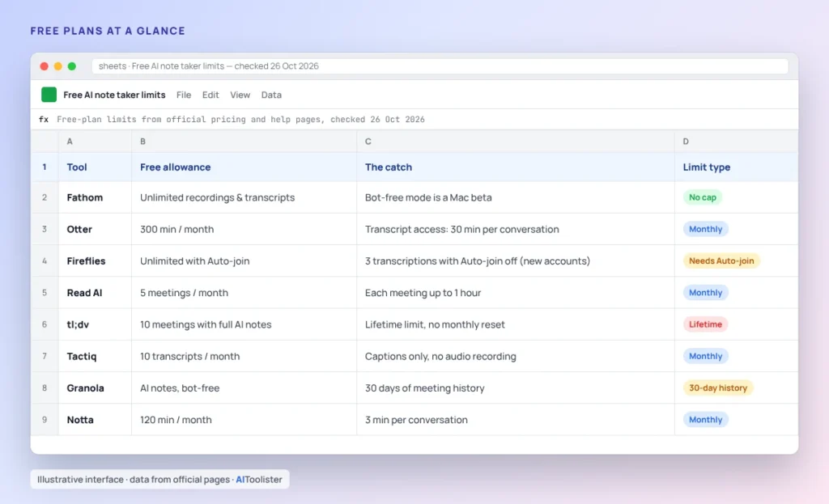Open the Edit menu
Screen dimensions: 829x504
(x=210, y=95)
